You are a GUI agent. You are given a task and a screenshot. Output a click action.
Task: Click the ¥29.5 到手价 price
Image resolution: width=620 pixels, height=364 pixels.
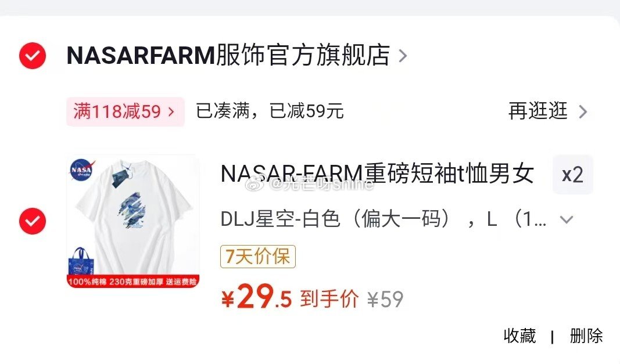(290, 298)
